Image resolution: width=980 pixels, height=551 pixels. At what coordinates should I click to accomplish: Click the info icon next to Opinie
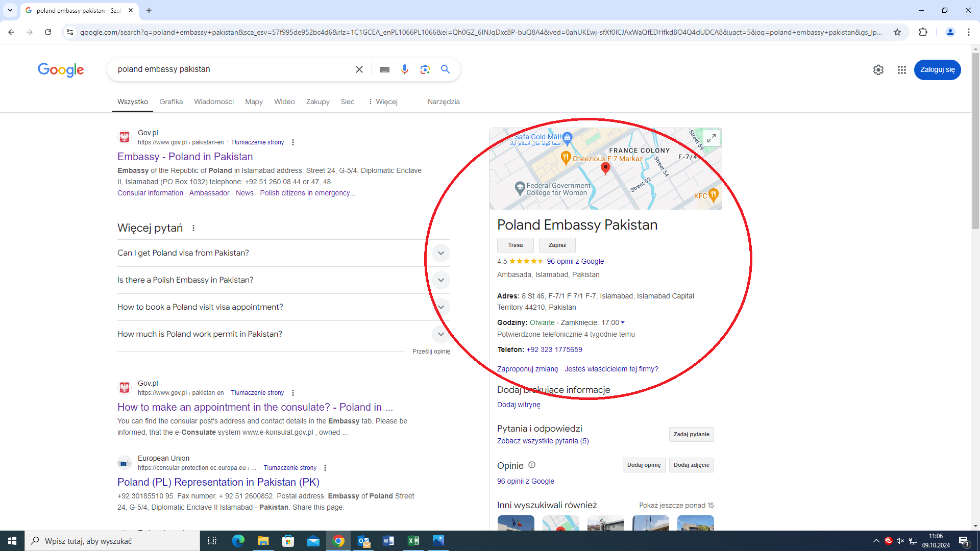coord(532,465)
